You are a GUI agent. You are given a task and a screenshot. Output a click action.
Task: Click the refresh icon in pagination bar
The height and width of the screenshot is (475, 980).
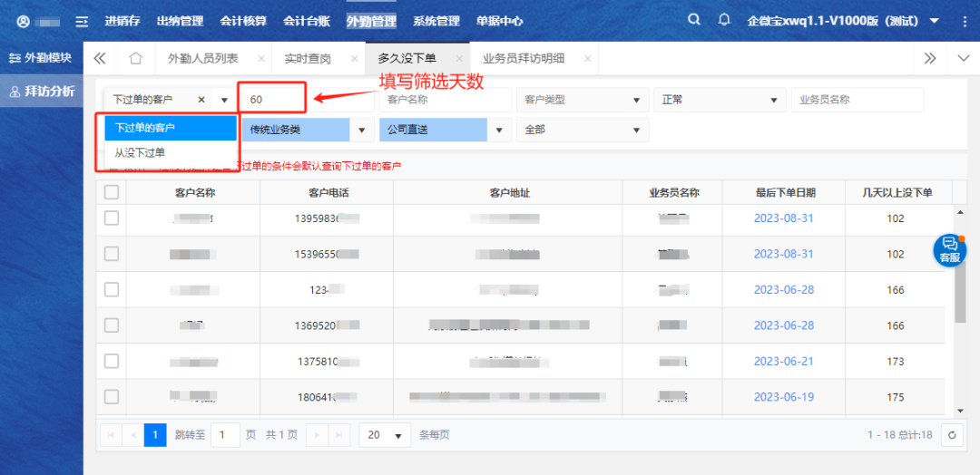pos(951,435)
